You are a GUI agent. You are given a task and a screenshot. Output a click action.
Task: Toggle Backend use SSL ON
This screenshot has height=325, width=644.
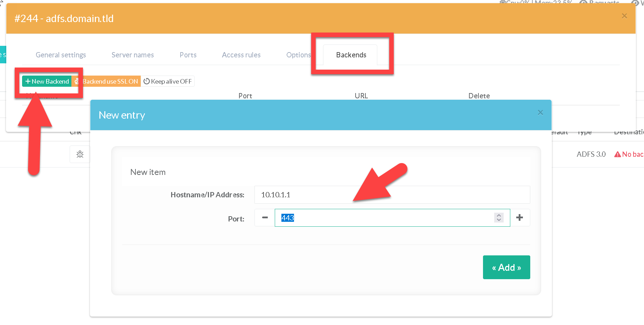click(106, 82)
